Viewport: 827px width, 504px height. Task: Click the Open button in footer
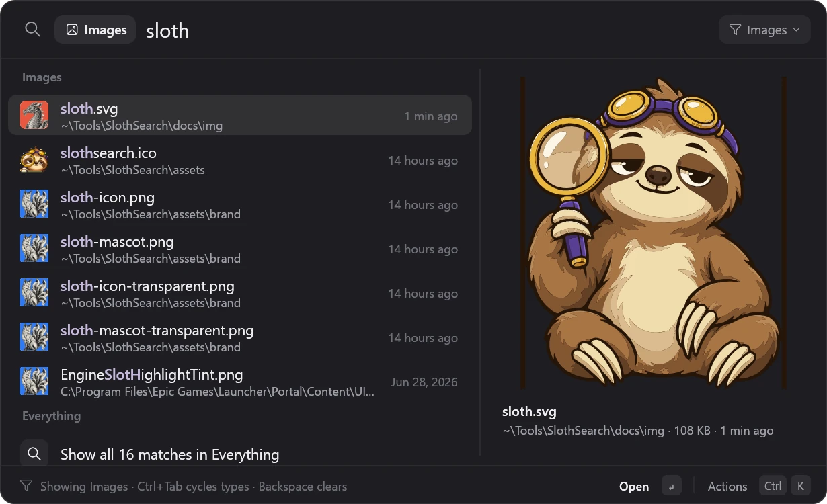634,486
